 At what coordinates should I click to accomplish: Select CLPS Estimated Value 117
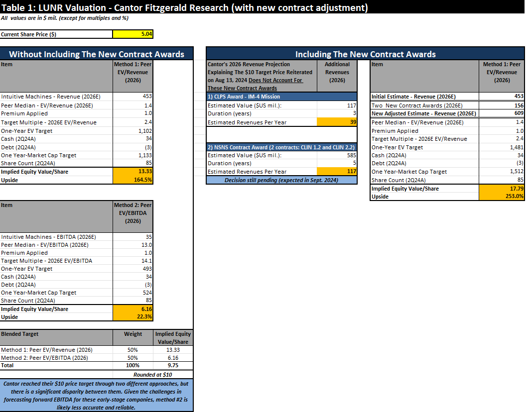point(337,105)
